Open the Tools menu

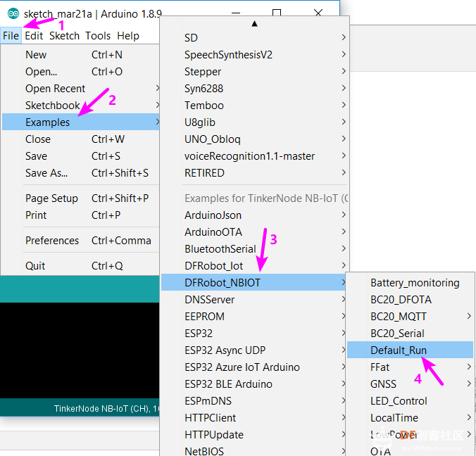(x=98, y=36)
